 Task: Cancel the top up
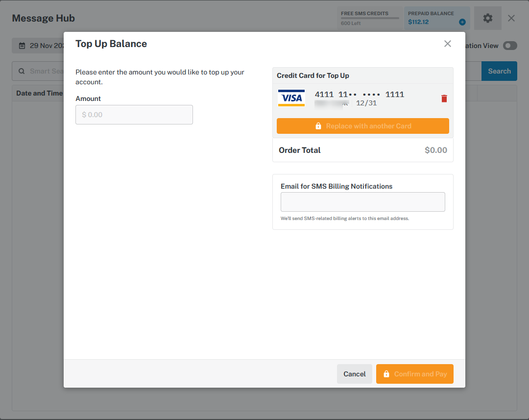[354, 374]
